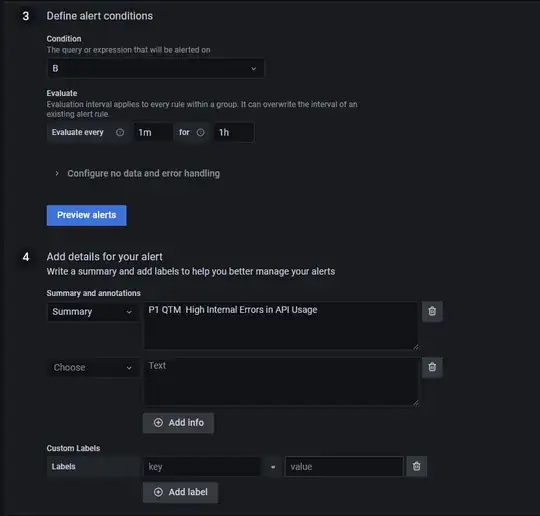Click the Preview alerts button
This screenshot has width=540, height=516.
pyautogui.click(x=86, y=215)
